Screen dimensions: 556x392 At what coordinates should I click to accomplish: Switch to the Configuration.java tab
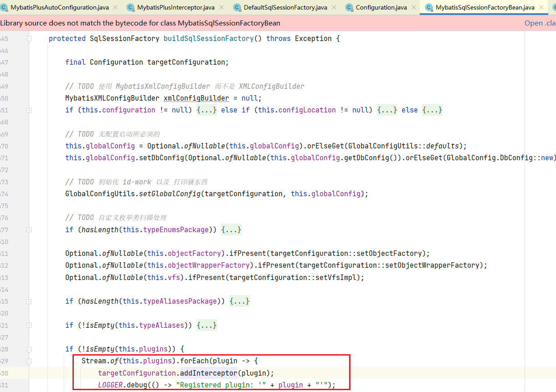381,7
